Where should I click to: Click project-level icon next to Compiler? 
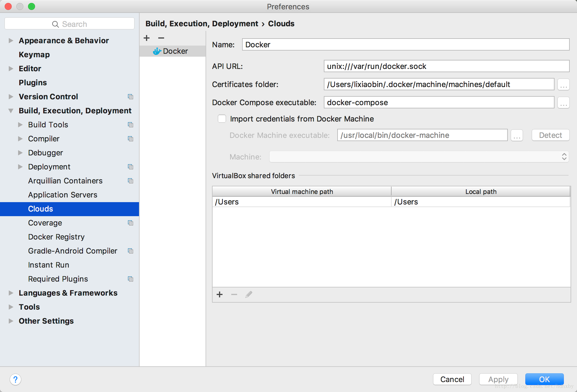(131, 139)
